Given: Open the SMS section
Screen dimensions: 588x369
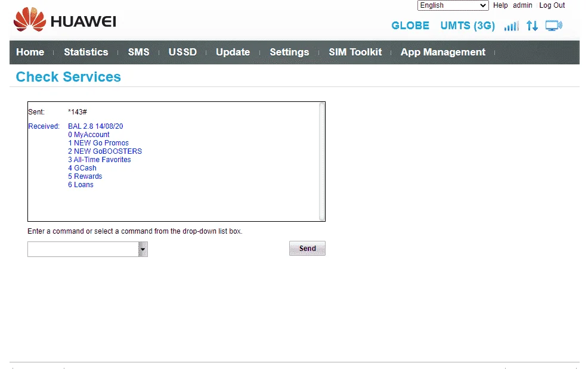Looking at the screenshot, I should pyautogui.click(x=138, y=52).
